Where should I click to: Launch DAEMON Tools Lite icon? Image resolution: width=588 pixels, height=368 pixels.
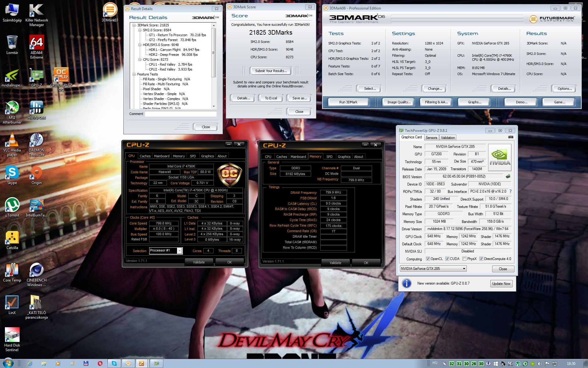36,145
